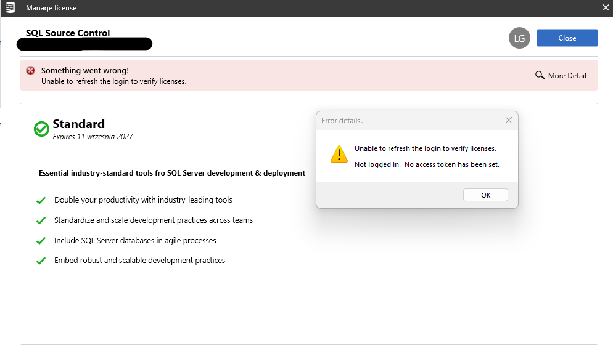Close the Manage license window
This screenshot has height=364, width=613.
605,7
